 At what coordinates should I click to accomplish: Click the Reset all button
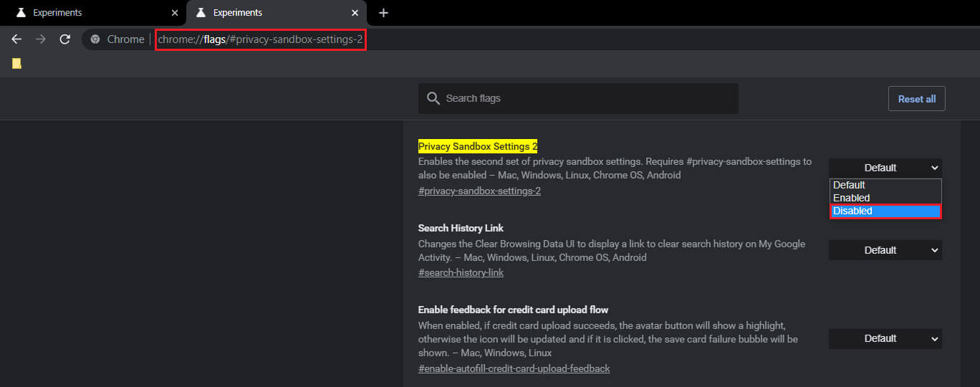(x=917, y=99)
